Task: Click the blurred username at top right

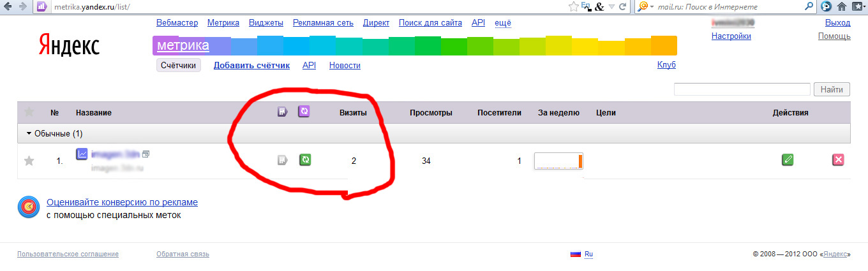Action: [733, 23]
